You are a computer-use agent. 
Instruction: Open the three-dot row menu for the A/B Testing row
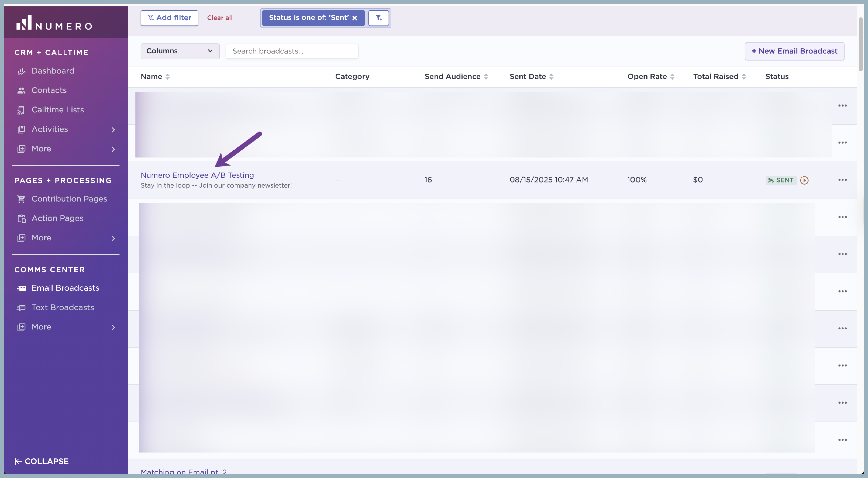(842, 180)
